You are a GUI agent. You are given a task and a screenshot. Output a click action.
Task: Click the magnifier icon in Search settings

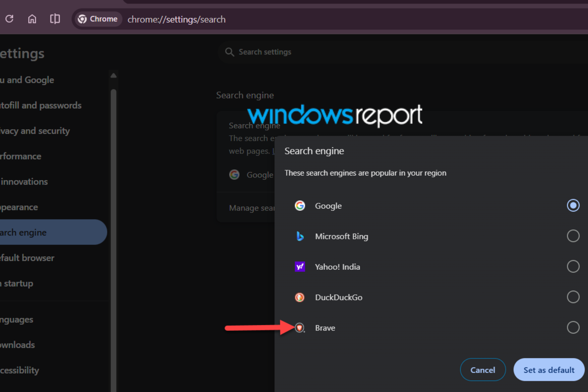click(229, 52)
